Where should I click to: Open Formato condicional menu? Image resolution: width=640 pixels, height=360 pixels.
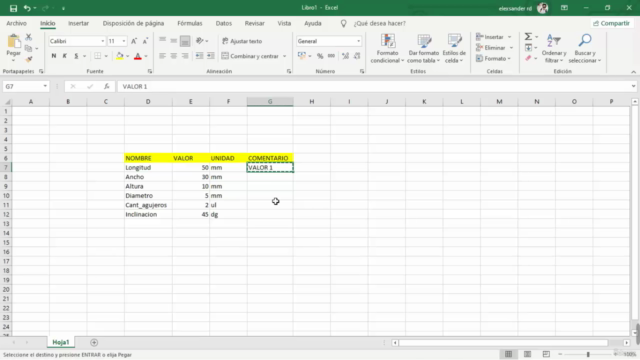click(x=387, y=49)
